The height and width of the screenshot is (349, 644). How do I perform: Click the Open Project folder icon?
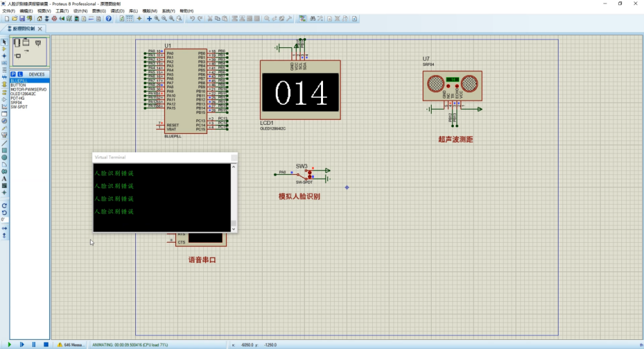click(x=14, y=19)
